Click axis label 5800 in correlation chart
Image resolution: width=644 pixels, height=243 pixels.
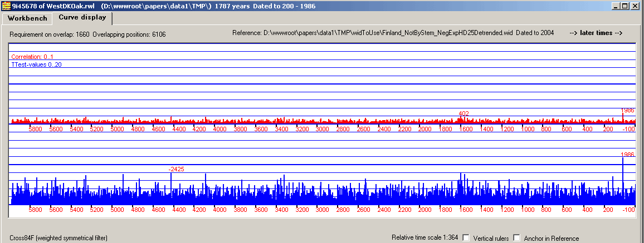(35, 130)
